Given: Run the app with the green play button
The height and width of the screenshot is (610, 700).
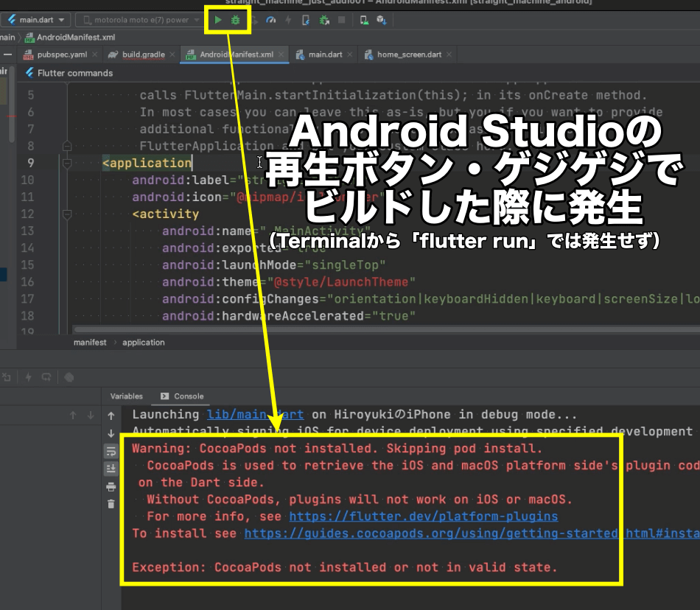Looking at the screenshot, I should click(x=218, y=20).
